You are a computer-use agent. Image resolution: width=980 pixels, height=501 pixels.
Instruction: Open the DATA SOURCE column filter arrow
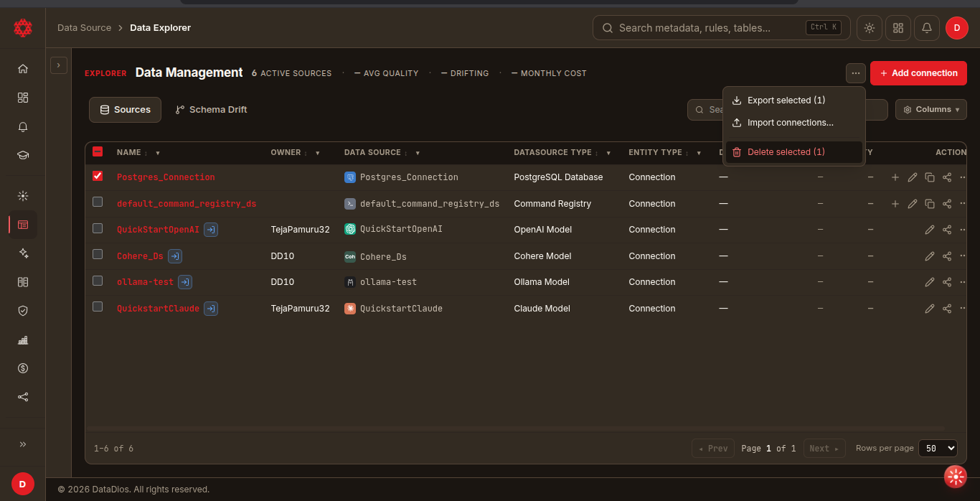pyautogui.click(x=418, y=153)
